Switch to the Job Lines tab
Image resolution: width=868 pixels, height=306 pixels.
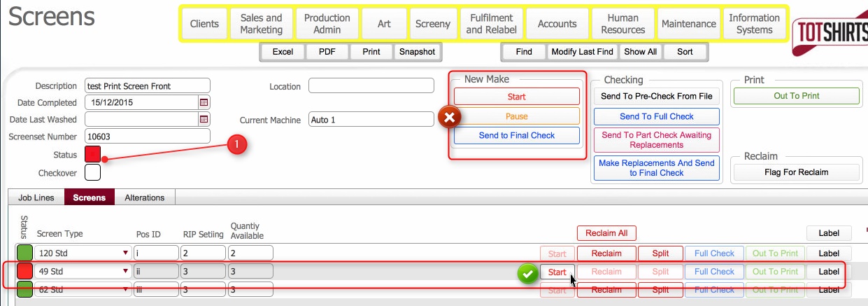point(35,197)
